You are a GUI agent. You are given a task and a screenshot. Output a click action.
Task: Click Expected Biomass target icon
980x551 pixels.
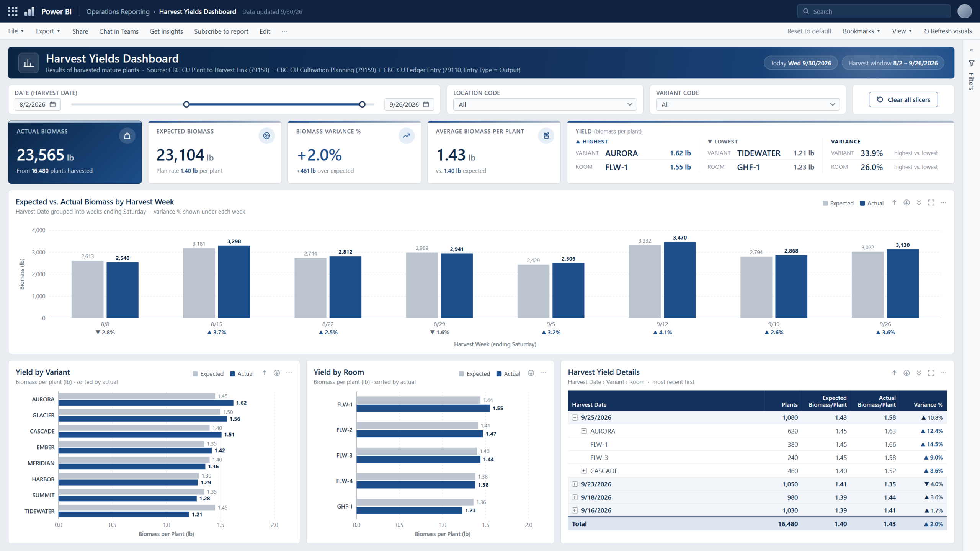point(267,136)
